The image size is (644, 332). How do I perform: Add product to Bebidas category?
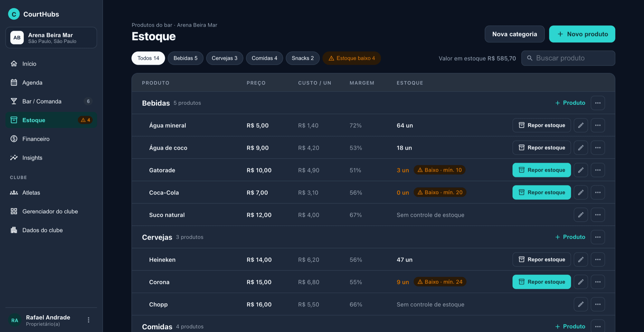tap(570, 103)
